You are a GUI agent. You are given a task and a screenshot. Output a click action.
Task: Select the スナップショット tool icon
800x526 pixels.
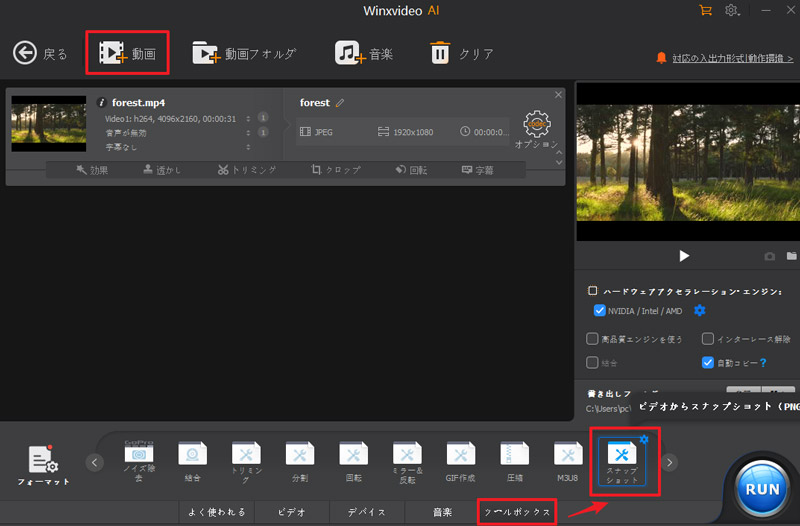619,461
